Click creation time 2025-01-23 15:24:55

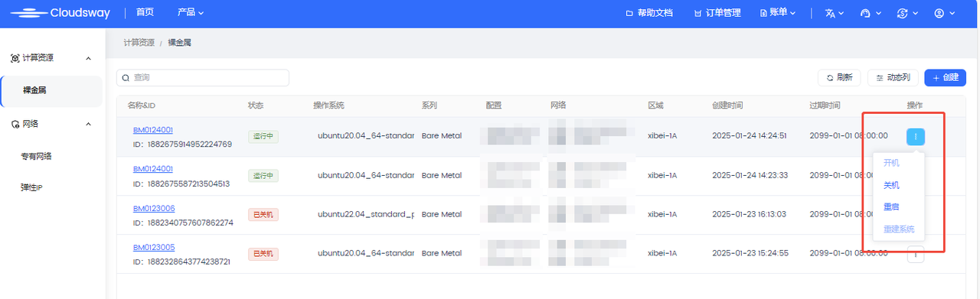coord(750,254)
